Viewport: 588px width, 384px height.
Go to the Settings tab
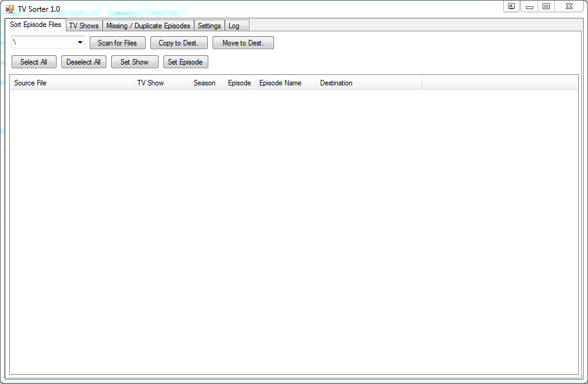(209, 26)
